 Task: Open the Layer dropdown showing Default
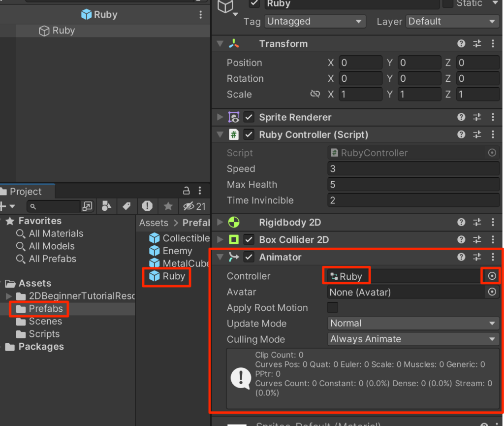click(453, 22)
